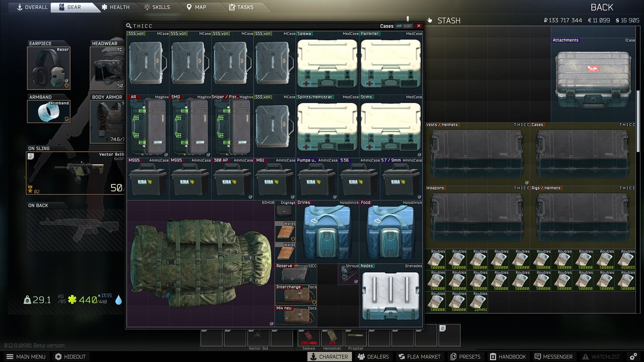Viewport: 644px width, 362px height.
Task: Open the Tasks tab
Action: 241,7
